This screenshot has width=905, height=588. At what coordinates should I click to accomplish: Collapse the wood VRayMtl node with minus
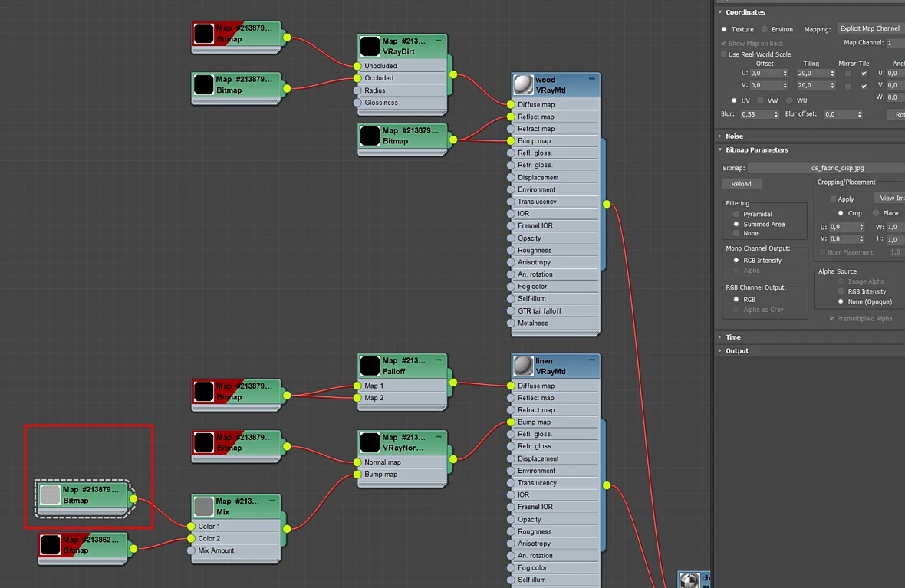click(x=591, y=79)
